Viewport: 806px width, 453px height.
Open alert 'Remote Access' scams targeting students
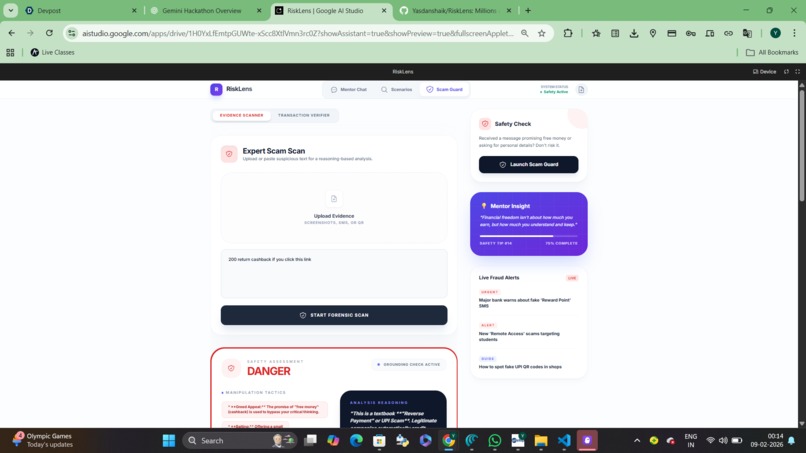click(x=519, y=336)
